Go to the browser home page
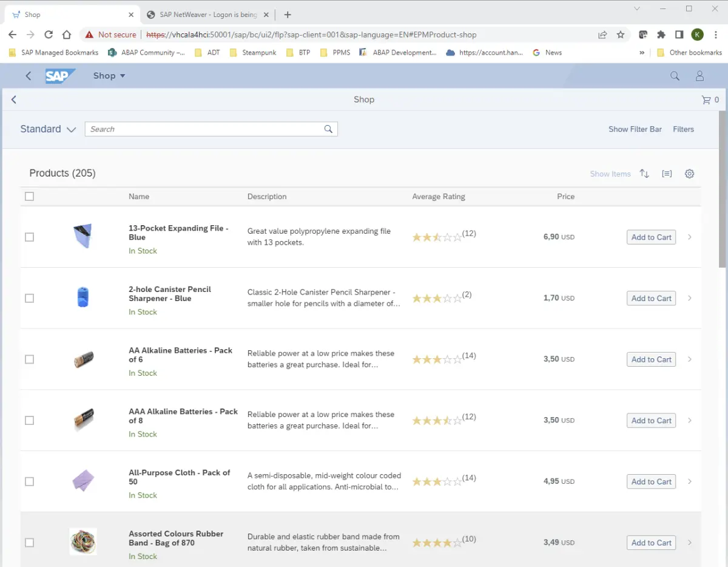Screen dimensions: 728x567 pyautogui.click(x=67, y=35)
